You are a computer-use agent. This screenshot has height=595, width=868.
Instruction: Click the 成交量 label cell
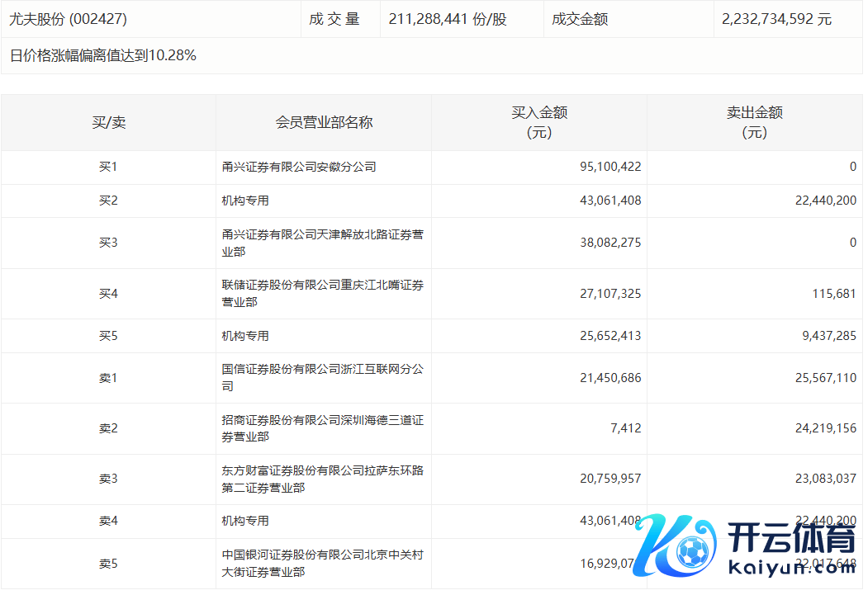point(334,18)
